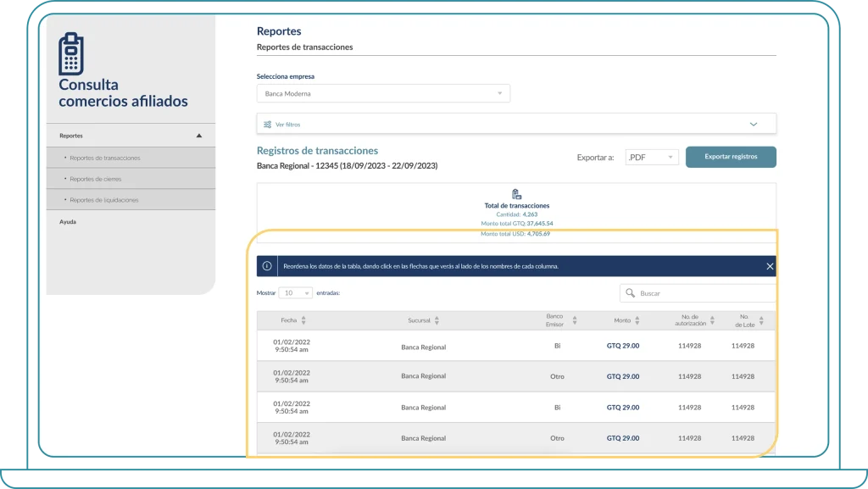Click Banca Regional cell in third row
868x489 pixels.
tap(424, 407)
